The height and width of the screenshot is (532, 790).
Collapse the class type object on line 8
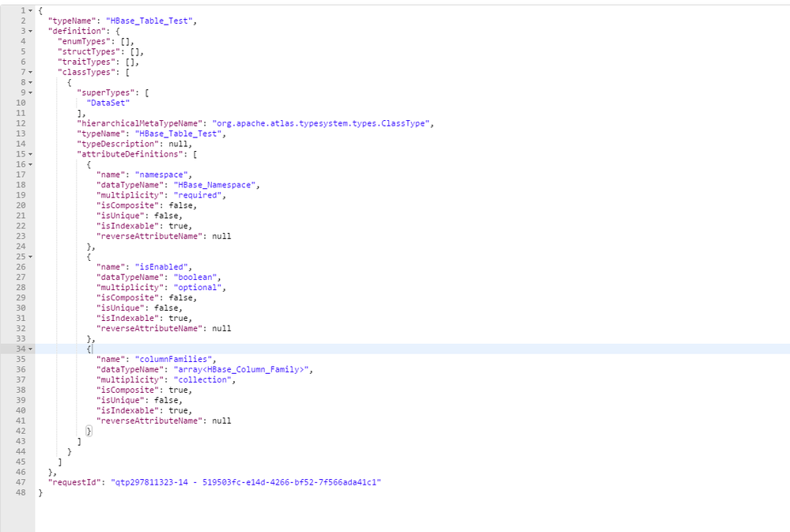28,82
